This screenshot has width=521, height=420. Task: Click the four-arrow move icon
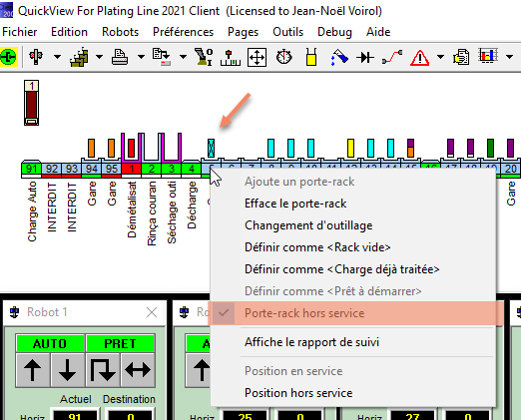point(257,57)
